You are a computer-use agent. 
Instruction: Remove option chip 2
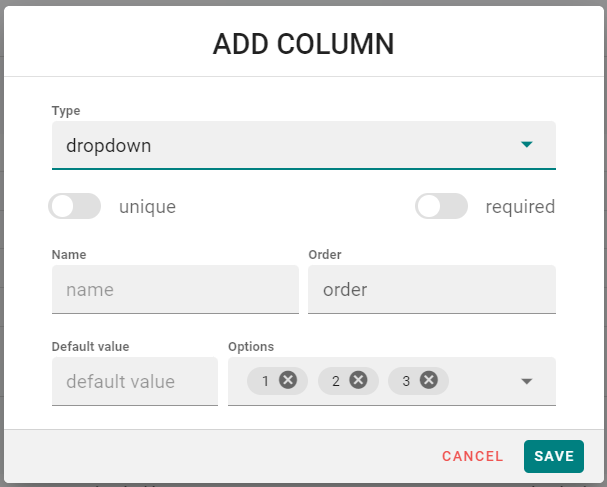358,380
